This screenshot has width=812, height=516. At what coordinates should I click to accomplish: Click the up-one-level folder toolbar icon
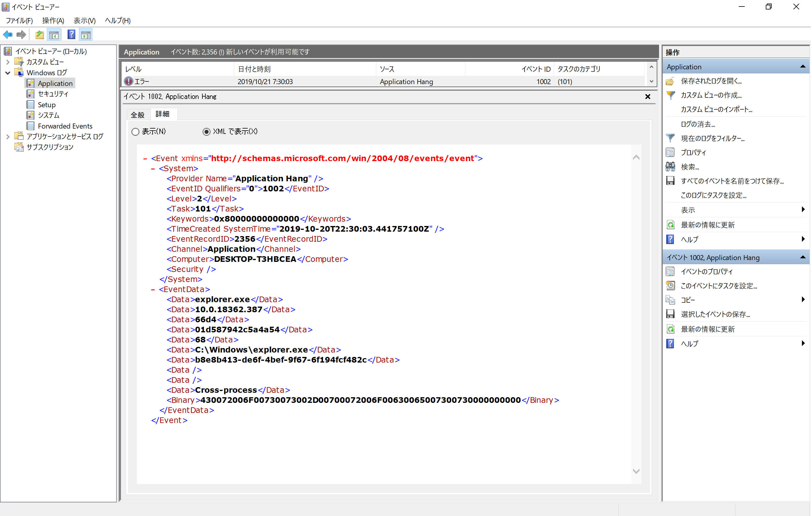click(x=39, y=34)
